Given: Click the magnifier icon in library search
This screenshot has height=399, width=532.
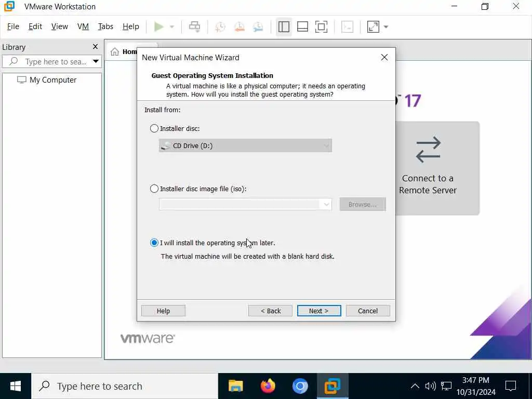Looking at the screenshot, I should 14,61.
